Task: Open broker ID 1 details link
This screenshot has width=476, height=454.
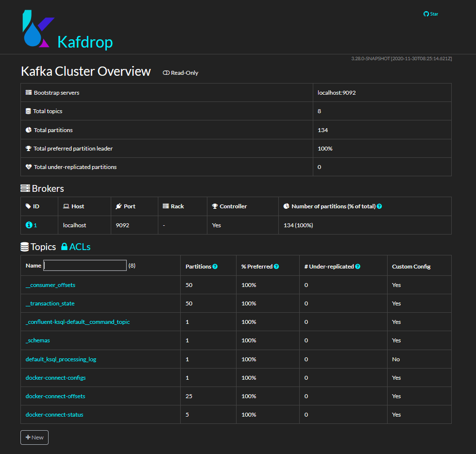Action: point(31,225)
